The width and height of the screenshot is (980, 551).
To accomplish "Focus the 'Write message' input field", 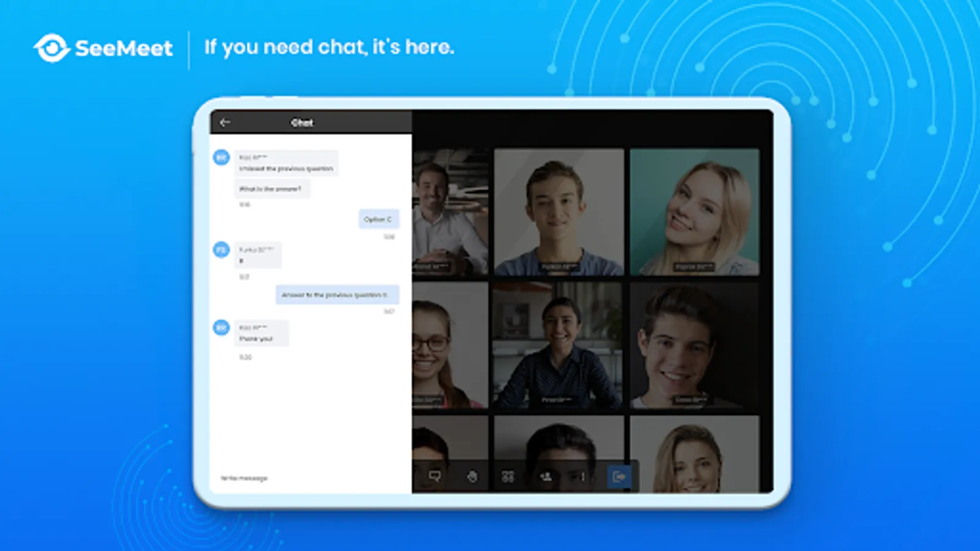I will tap(309, 478).
